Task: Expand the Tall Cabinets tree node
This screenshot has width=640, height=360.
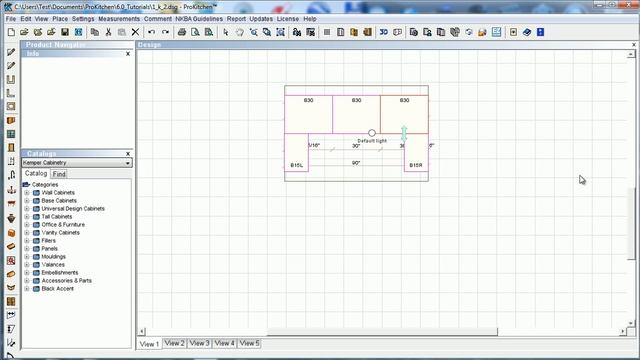Action: pos(27,217)
